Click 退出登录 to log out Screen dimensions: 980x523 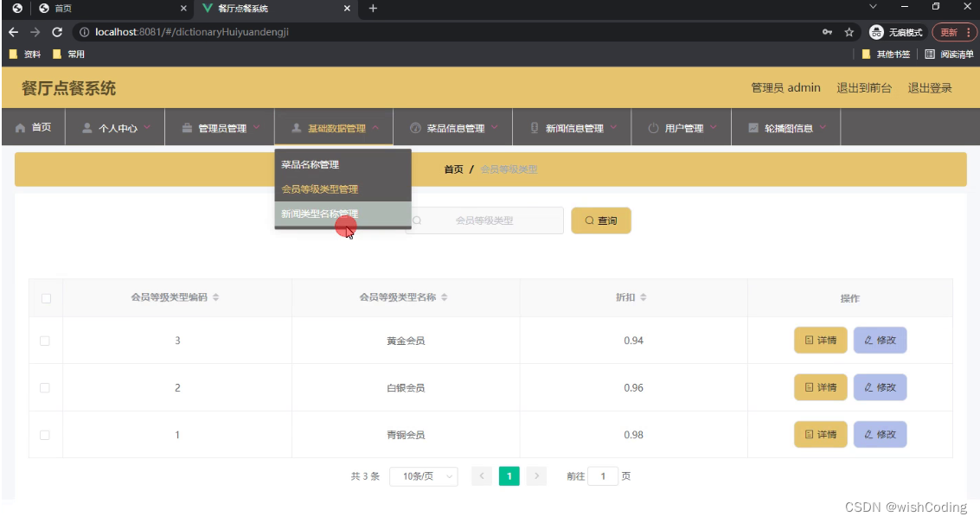pyautogui.click(x=928, y=87)
